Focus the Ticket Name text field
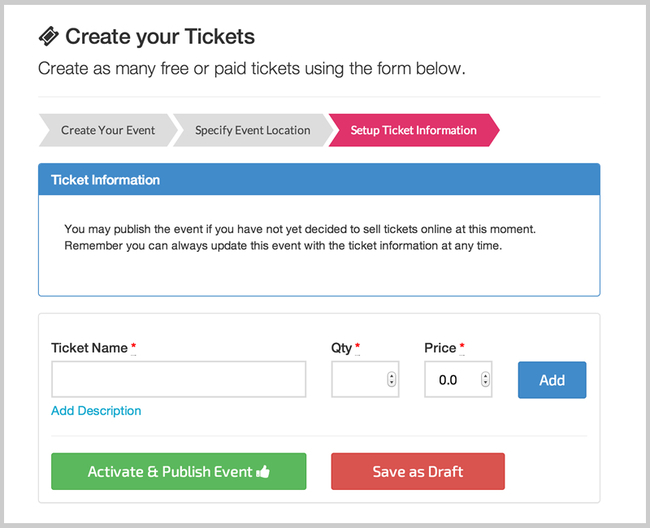This screenshot has height=528, width=650. coord(178,380)
